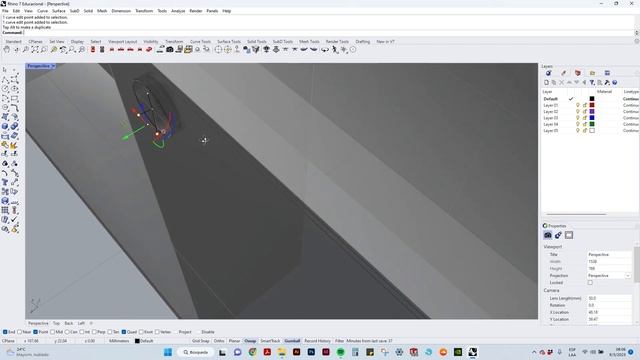The height and width of the screenshot is (360, 640).
Task: Switch to the Curve Tools toolbar tab
Action: [200, 42]
